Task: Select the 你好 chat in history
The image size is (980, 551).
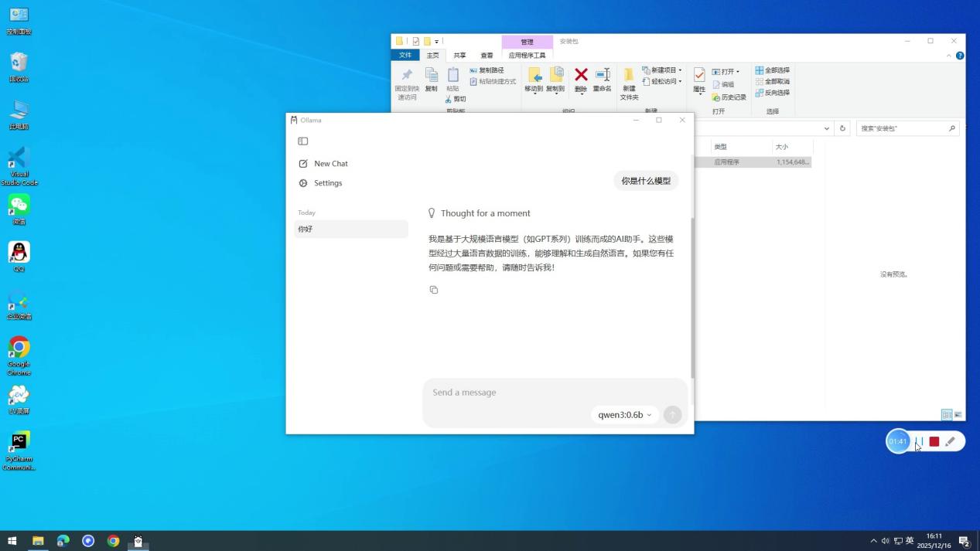Action: tap(350, 229)
